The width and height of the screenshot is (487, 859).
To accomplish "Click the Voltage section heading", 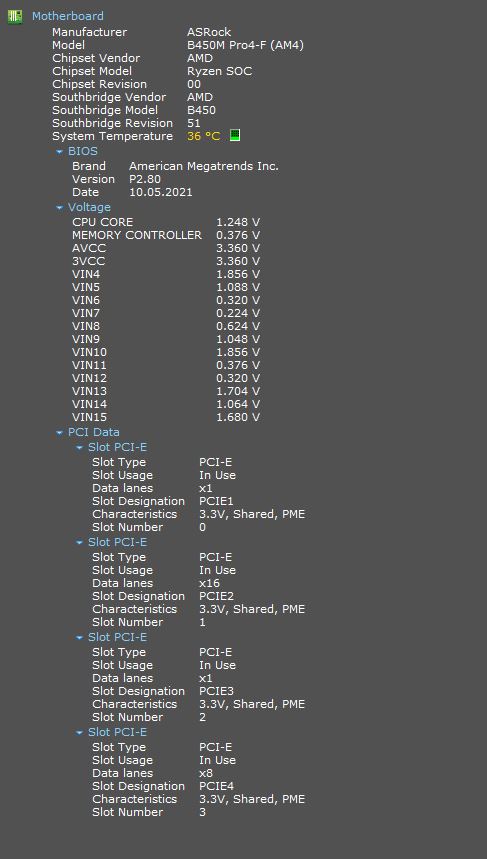I will (x=89, y=207).
